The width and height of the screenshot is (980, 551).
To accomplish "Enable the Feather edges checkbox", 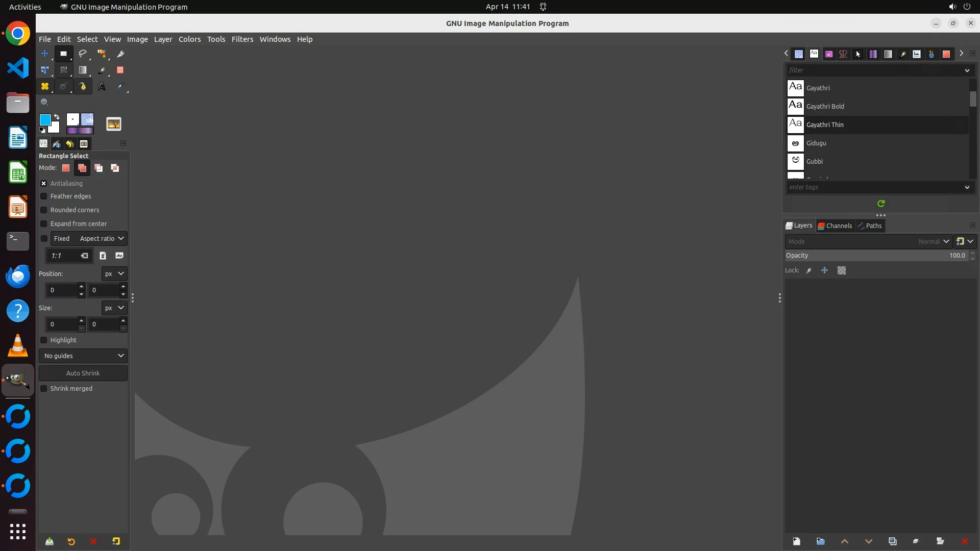I will [44, 196].
